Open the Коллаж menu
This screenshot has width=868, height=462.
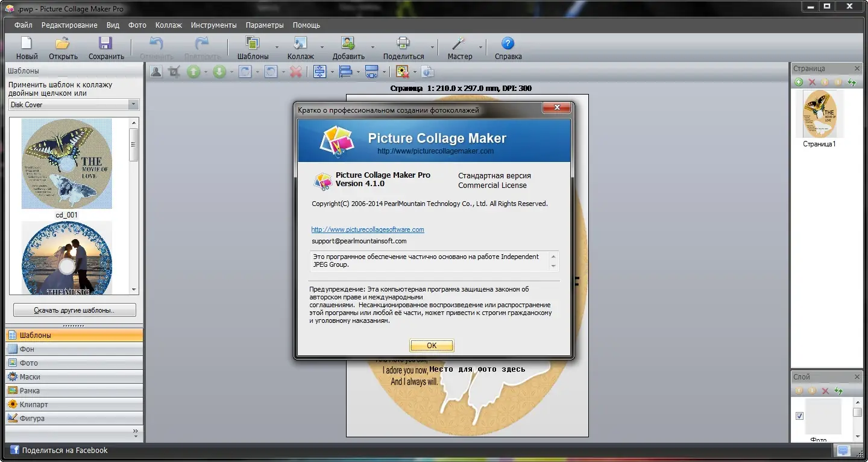tap(168, 25)
